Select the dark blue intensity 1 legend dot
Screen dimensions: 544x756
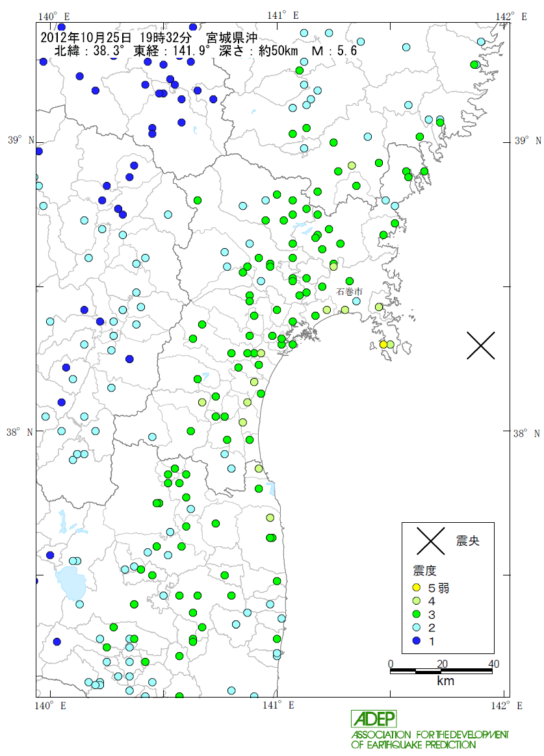pos(417,641)
